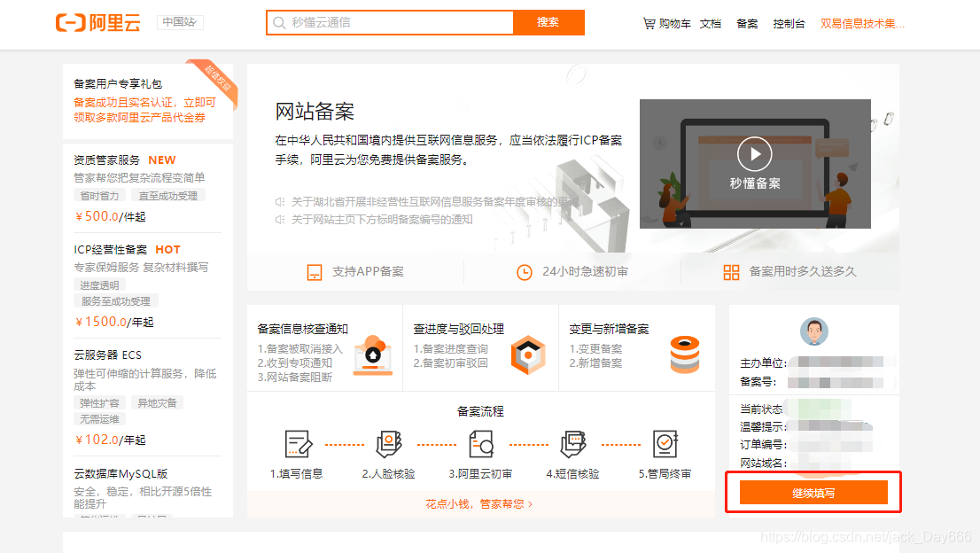Viewport: 980px width, 553px height.
Task: Open the 云数据库MySQL版 item
Action: pyautogui.click(x=121, y=473)
